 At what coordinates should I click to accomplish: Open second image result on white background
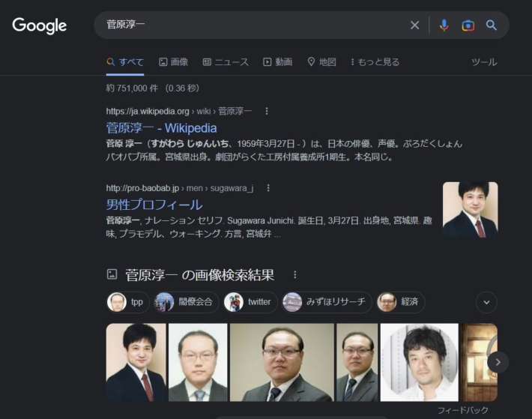[198, 362]
